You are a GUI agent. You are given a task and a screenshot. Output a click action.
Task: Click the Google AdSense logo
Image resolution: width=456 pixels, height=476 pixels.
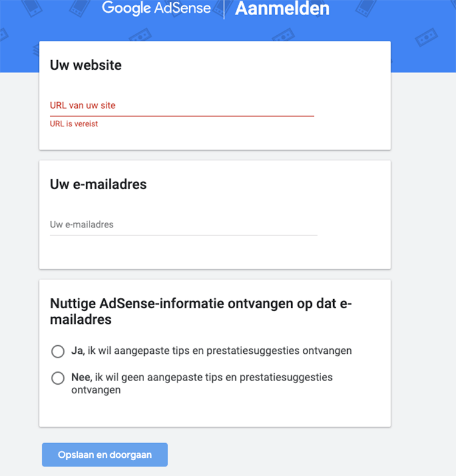click(156, 9)
